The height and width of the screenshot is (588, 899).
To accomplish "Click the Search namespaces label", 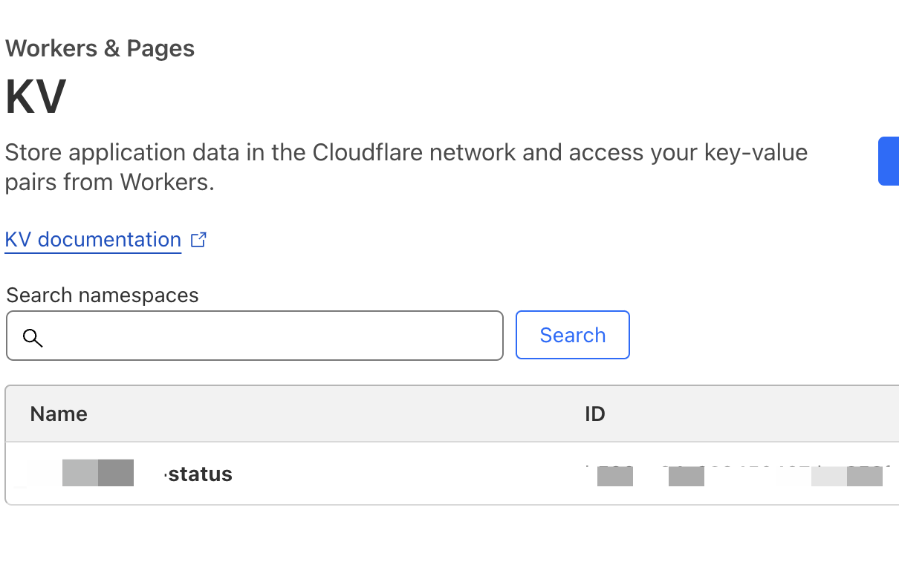I will point(103,295).
